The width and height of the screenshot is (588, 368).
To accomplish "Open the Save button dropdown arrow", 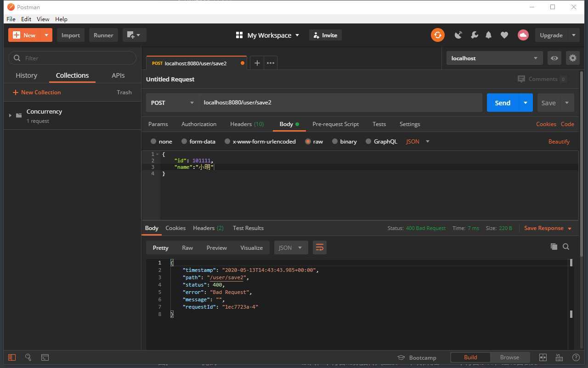I will click(x=567, y=103).
